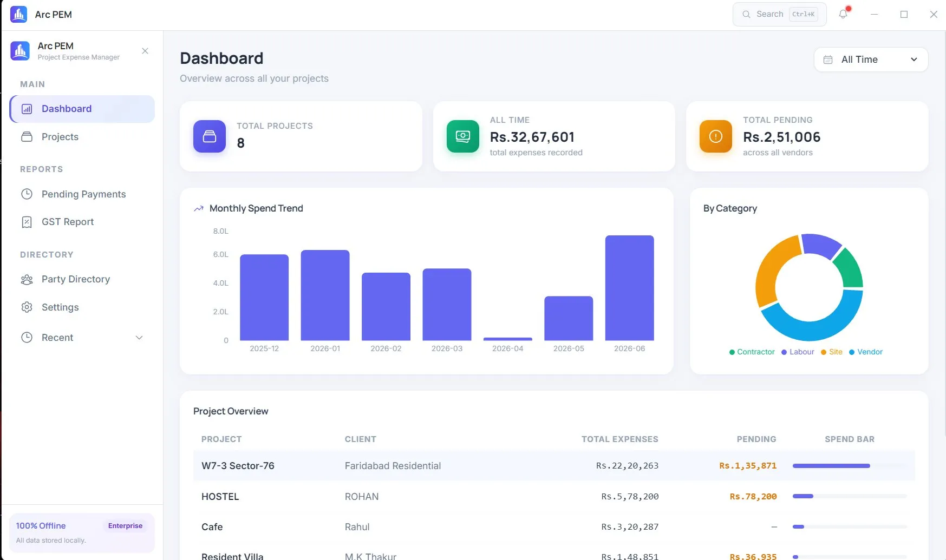
Task: Click the orange Site donut segment
Action: click(770, 271)
